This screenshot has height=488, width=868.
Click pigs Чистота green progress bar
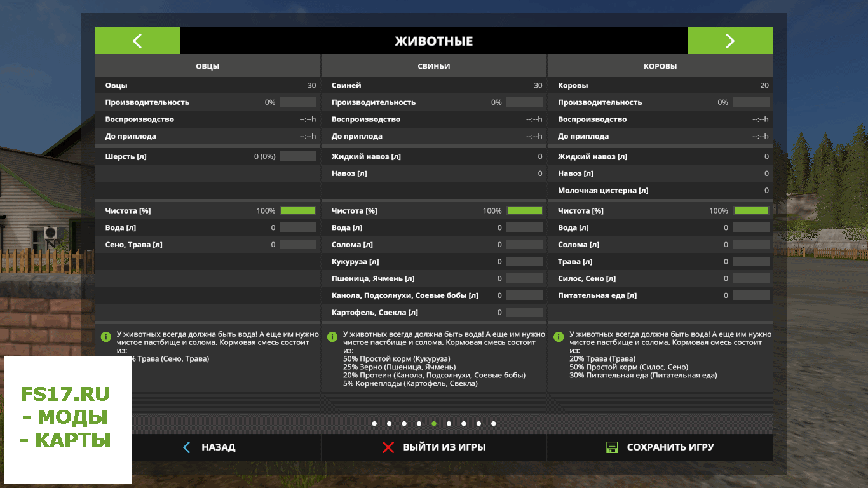pos(525,210)
